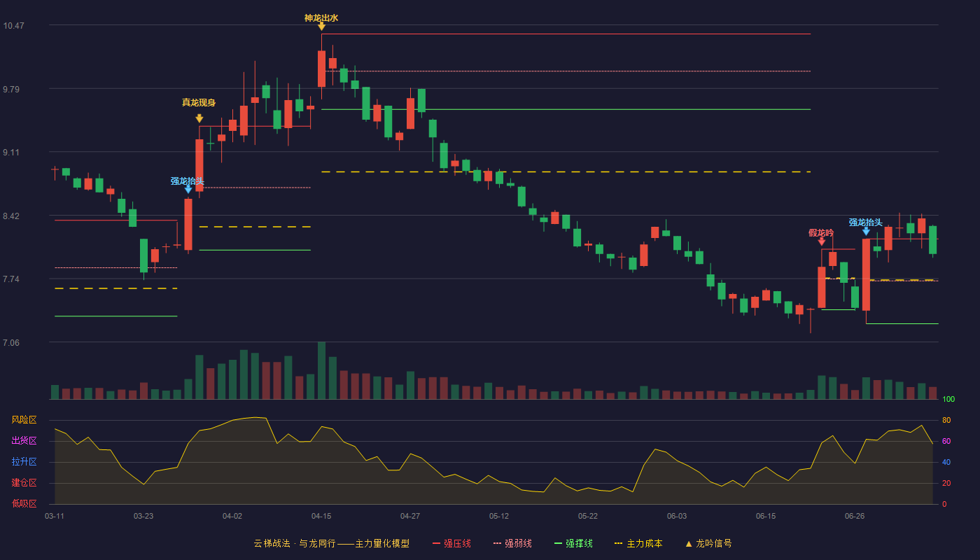Viewport: 980px width, 560px height.
Task: Click the 真龙现身 yellow arrow marker
Action: point(199,118)
